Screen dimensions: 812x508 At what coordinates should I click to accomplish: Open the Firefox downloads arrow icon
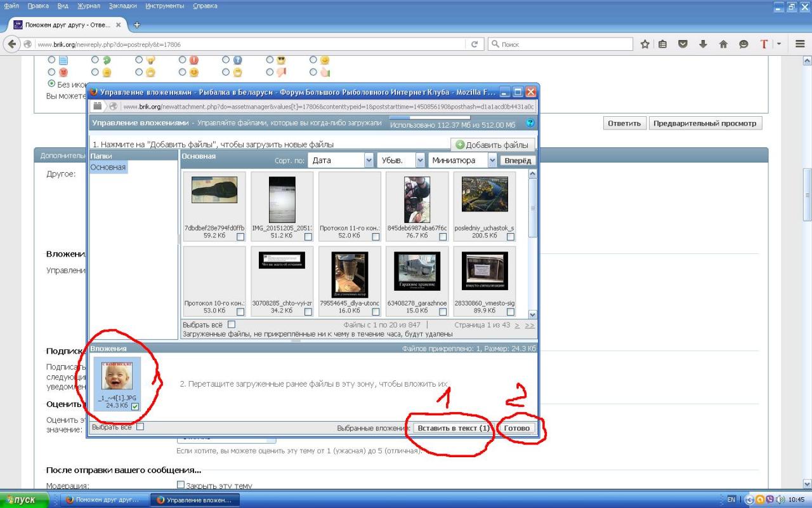(x=703, y=44)
